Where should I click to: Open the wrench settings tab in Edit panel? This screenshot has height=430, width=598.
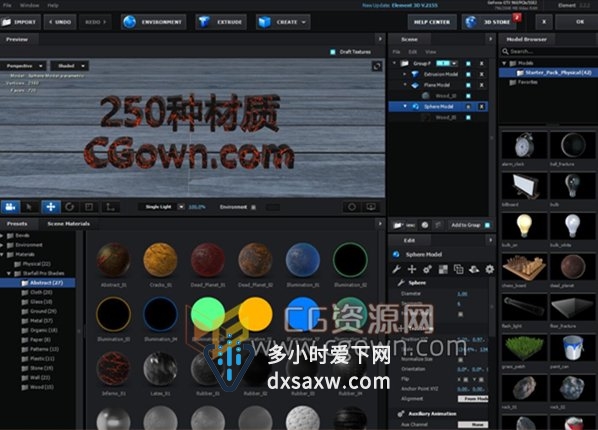pos(397,269)
